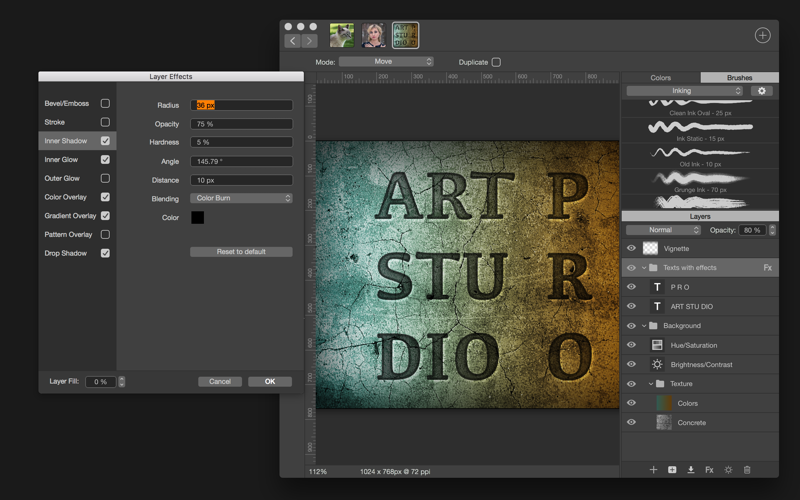Click the back navigation arrow

(x=292, y=41)
